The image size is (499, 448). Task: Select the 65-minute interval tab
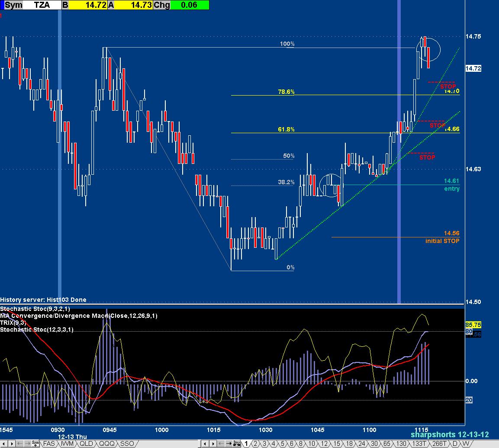pos(386,443)
